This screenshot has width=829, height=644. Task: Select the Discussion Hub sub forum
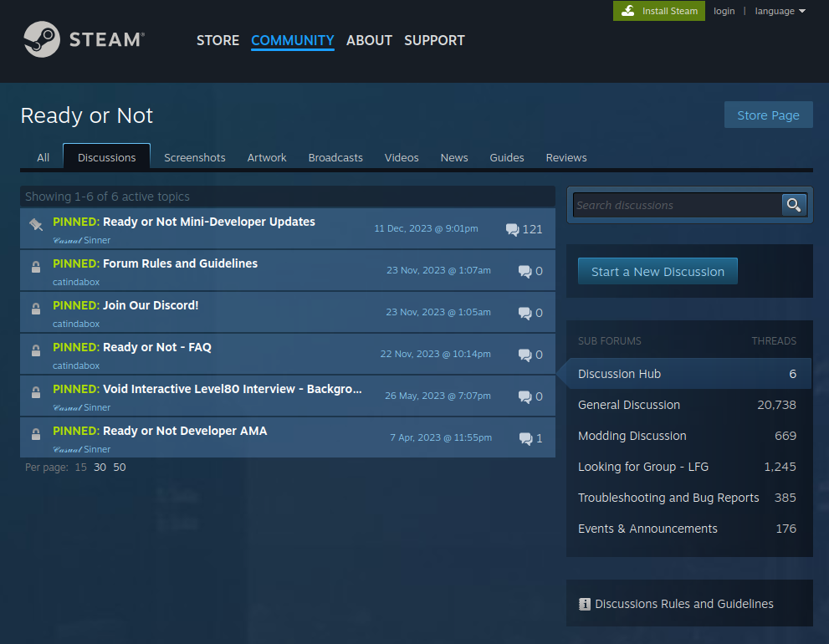click(689, 374)
